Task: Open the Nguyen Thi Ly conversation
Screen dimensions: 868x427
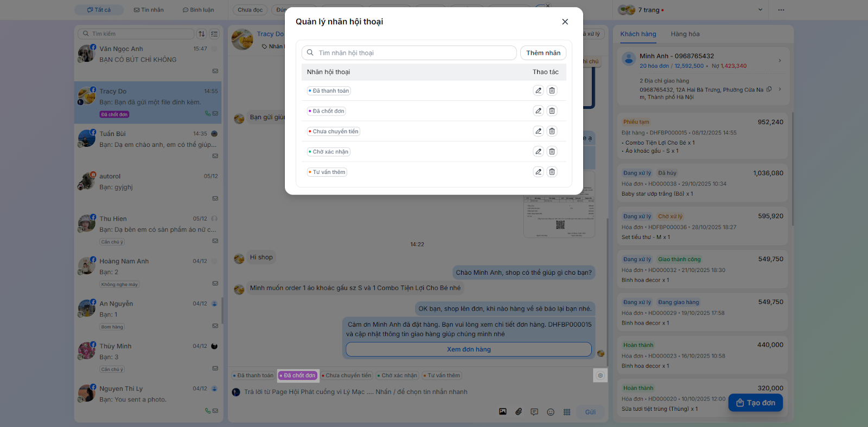Action: tap(148, 399)
